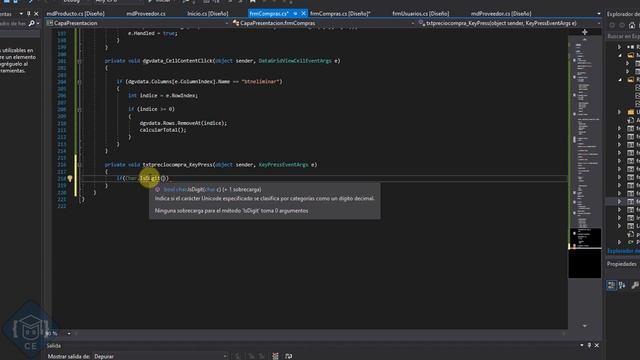The height and width of the screenshot is (360, 640).
Task: Open the CapaPresentacion.frmCompras class dropdown
Action: pos(413,24)
